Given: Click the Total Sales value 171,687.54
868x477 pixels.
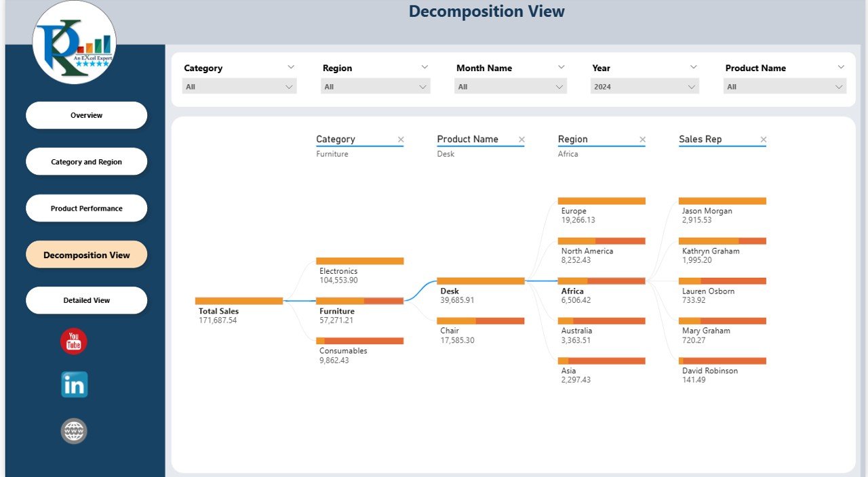Looking at the screenshot, I should [x=218, y=320].
